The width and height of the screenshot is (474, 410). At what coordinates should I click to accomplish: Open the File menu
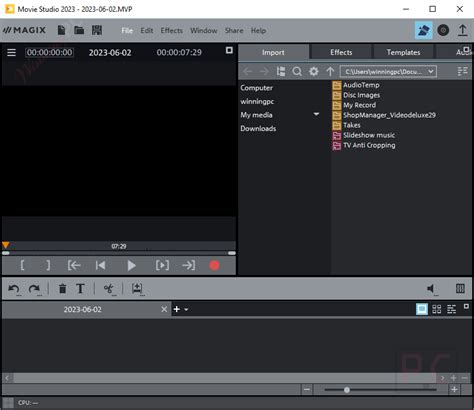click(127, 30)
